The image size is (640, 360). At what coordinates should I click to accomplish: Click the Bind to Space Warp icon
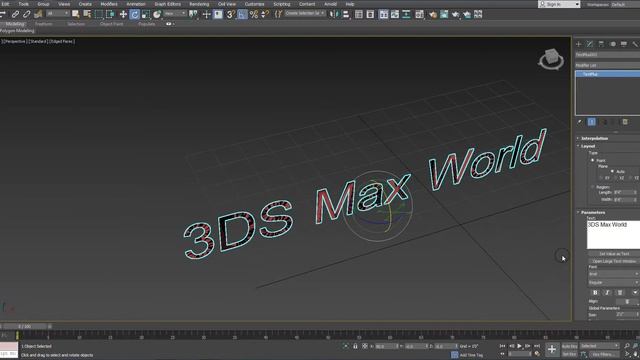point(38,14)
